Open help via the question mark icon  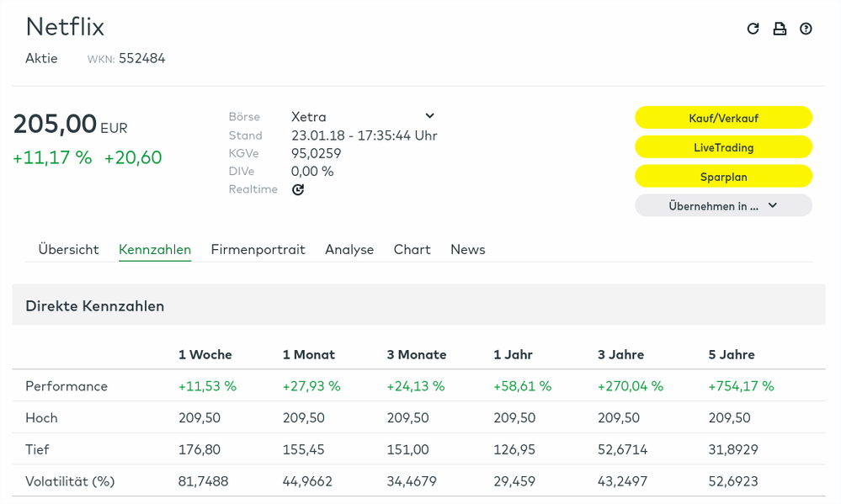click(x=806, y=29)
